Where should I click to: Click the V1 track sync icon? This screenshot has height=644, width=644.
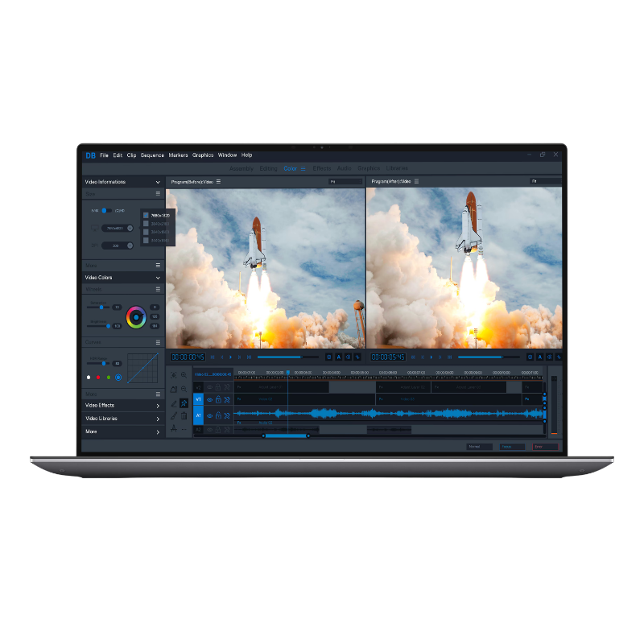coord(227,399)
